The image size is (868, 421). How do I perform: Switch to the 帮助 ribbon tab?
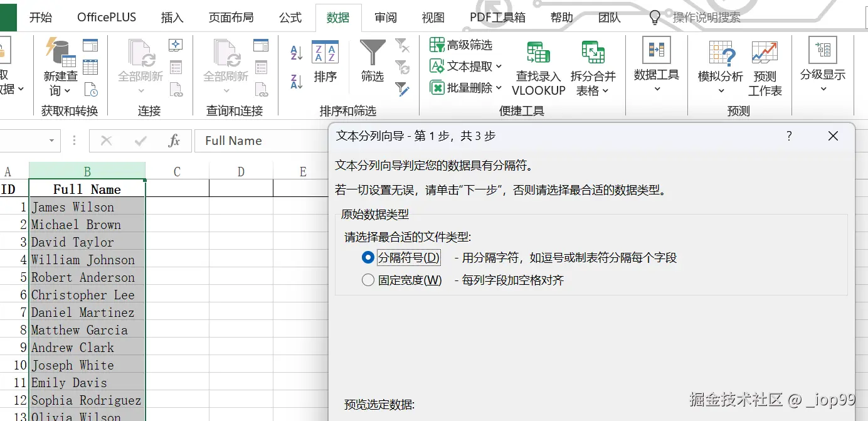coord(561,17)
